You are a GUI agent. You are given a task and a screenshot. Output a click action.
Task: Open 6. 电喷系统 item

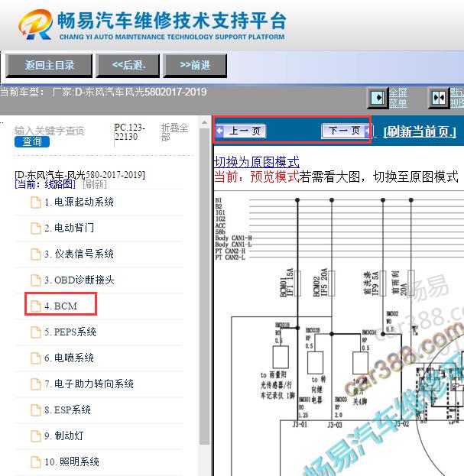[69, 358]
